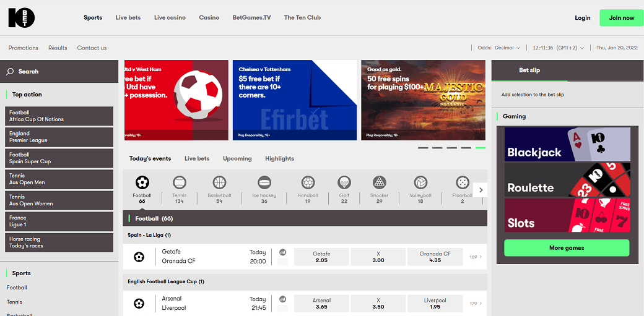
Task: Open stats icon for Arsenal match
Action: click(x=282, y=299)
